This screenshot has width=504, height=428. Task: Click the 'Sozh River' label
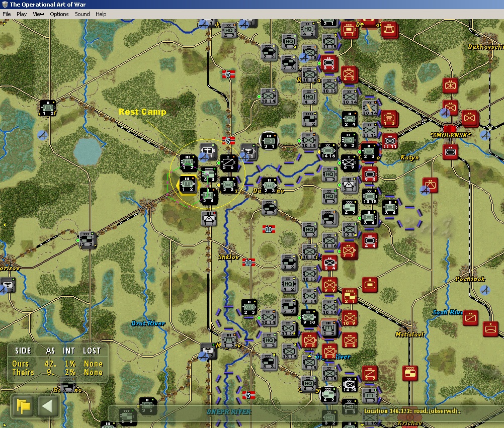[448, 312]
